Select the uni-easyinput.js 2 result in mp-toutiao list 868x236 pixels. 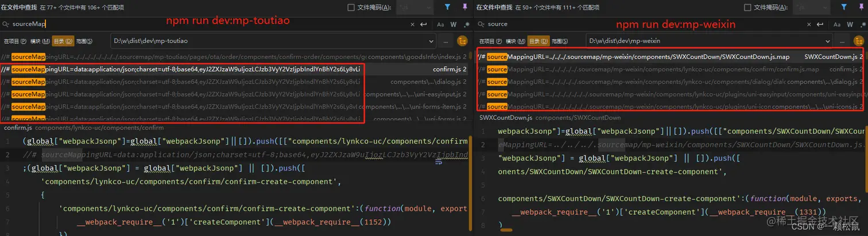tap(235, 94)
